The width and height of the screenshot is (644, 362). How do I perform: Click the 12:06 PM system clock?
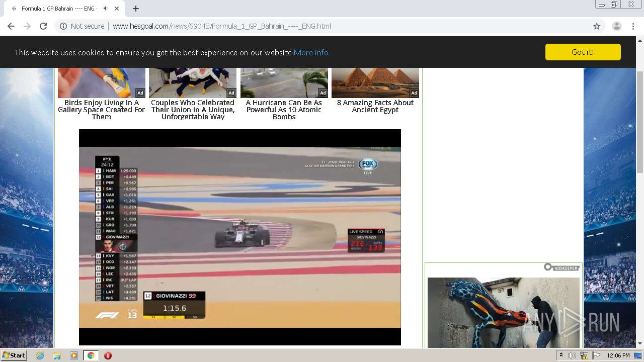tap(618, 355)
